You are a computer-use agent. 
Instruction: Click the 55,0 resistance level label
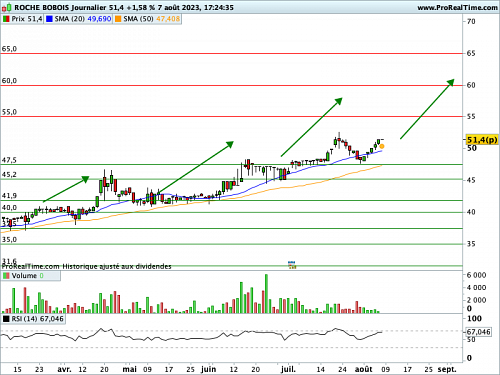[x=9, y=112]
